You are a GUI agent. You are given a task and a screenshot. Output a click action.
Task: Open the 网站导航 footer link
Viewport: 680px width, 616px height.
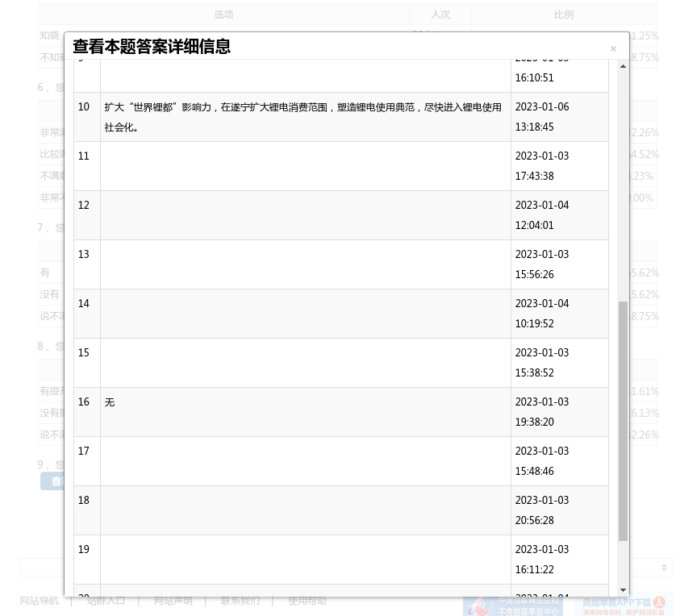(40, 601)
